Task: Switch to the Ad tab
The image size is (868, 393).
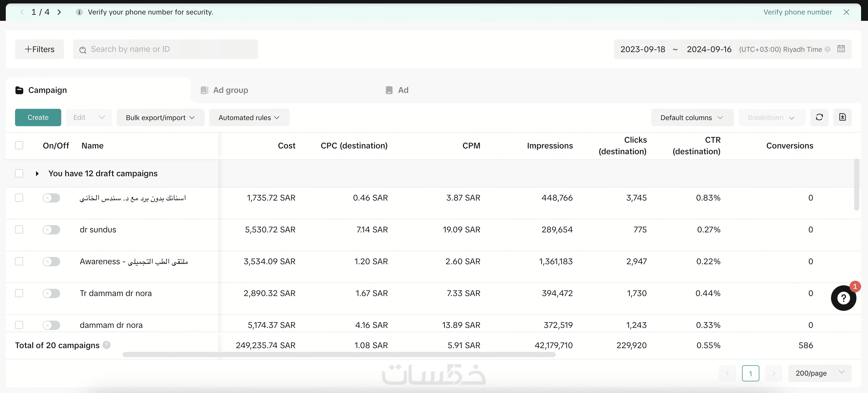Action: pos(403,90)
